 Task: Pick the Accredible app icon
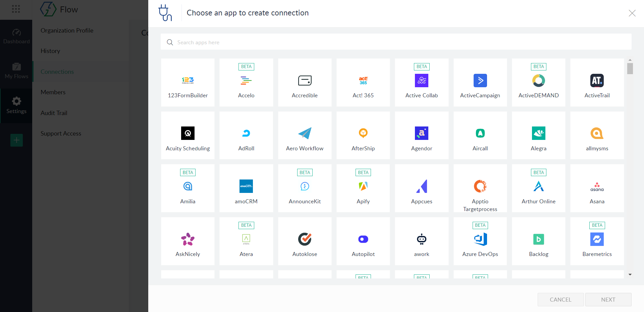pyautogui.click(x=305, y=81)
